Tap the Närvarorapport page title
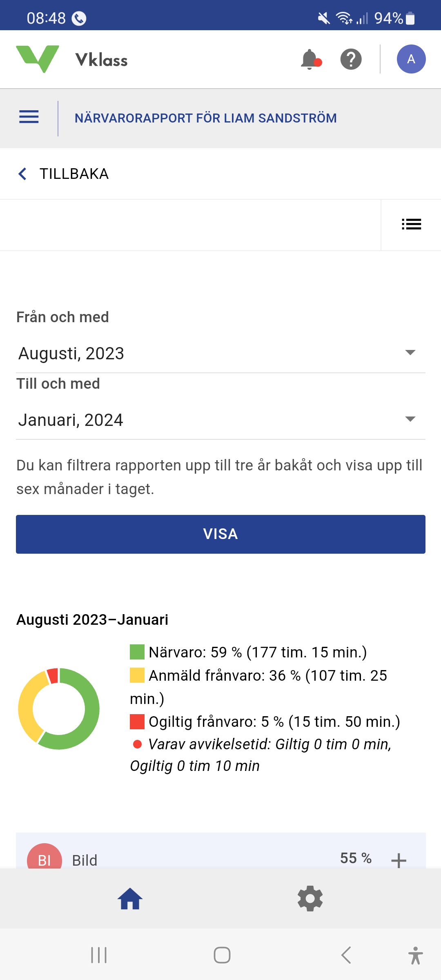Image resolution: width=441 pixels, height=980 pixels. pyautogui.click(x=205, y=118)
